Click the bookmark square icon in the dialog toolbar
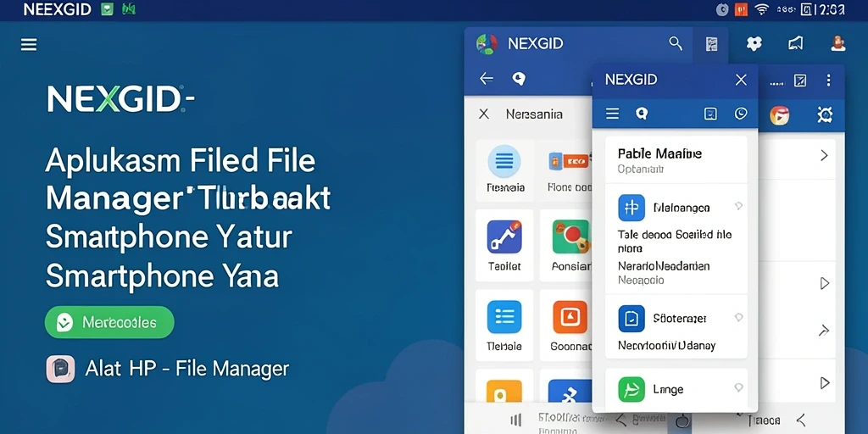Viewport: 868px width, 434px height. pos(710,114)
